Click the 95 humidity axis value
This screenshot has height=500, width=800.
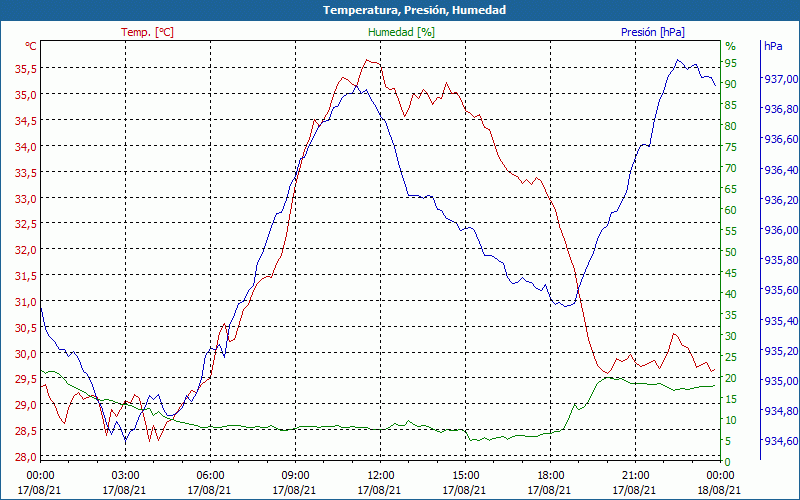click(x=731, y=63)
